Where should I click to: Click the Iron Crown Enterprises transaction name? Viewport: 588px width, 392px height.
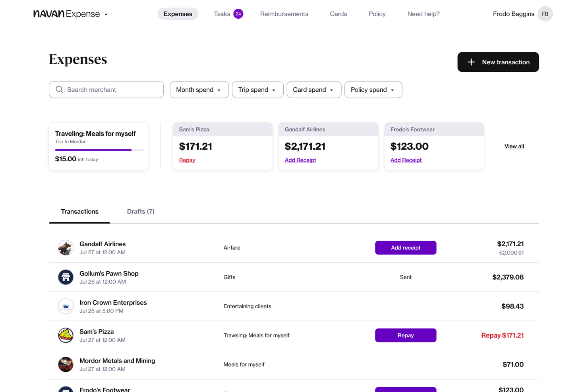[113, 303]
